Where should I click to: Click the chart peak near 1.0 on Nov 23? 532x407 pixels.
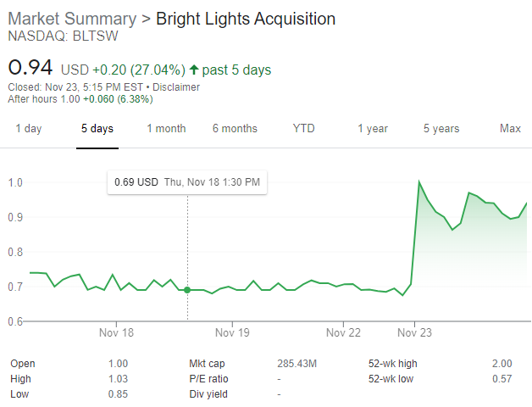[x=419, y=182]
